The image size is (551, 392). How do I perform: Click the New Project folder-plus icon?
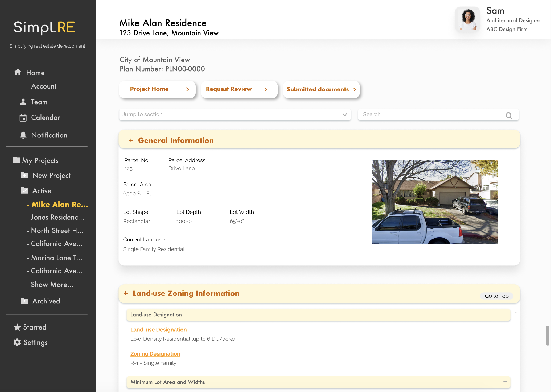pos(24,175)
